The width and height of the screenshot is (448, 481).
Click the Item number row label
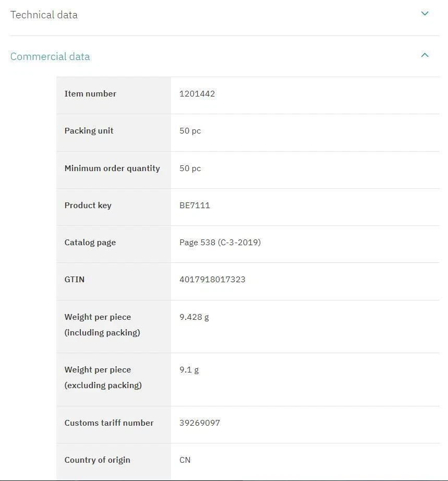(90, 94)
